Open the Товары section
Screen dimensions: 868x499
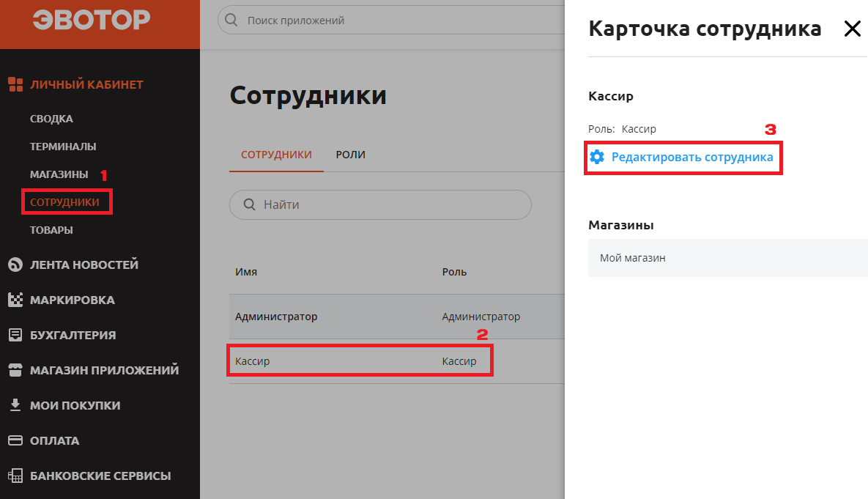51,229
